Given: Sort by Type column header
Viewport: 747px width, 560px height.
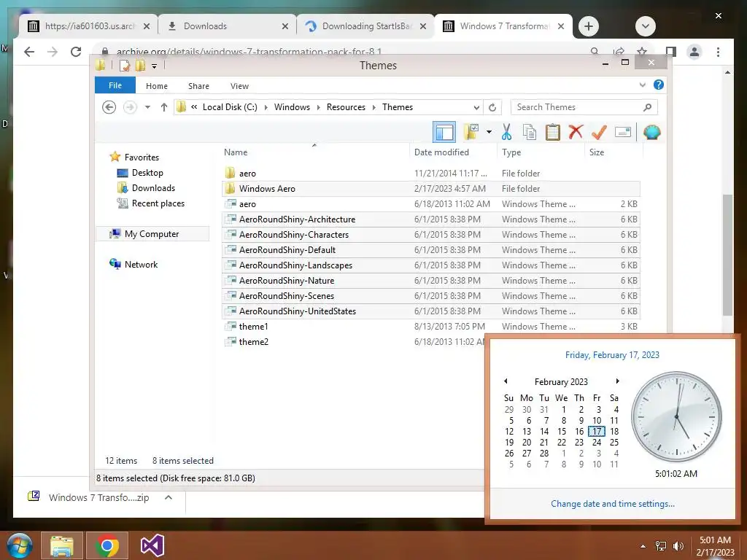Looking at the screenshot, I should pos(511,152).
